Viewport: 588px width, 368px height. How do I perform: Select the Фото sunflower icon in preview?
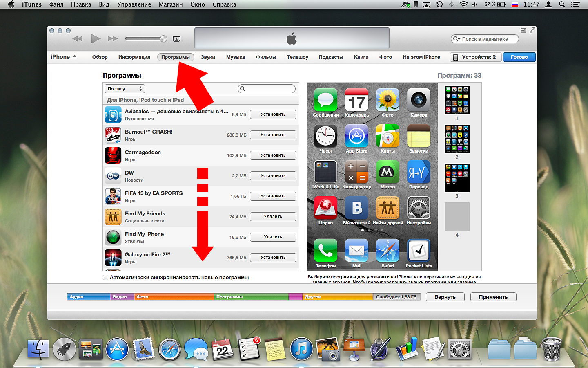coord(388,100)
